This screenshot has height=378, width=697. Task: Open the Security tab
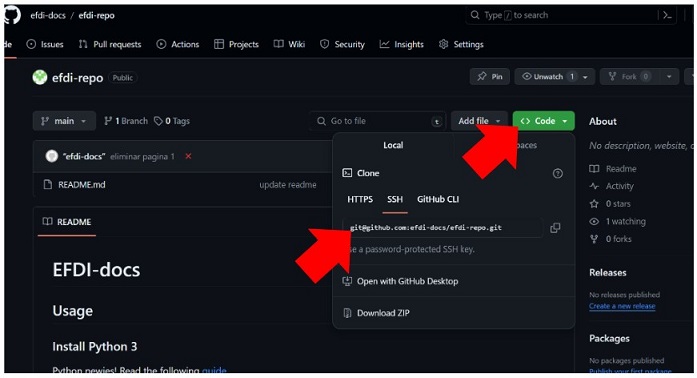(342, 44)
